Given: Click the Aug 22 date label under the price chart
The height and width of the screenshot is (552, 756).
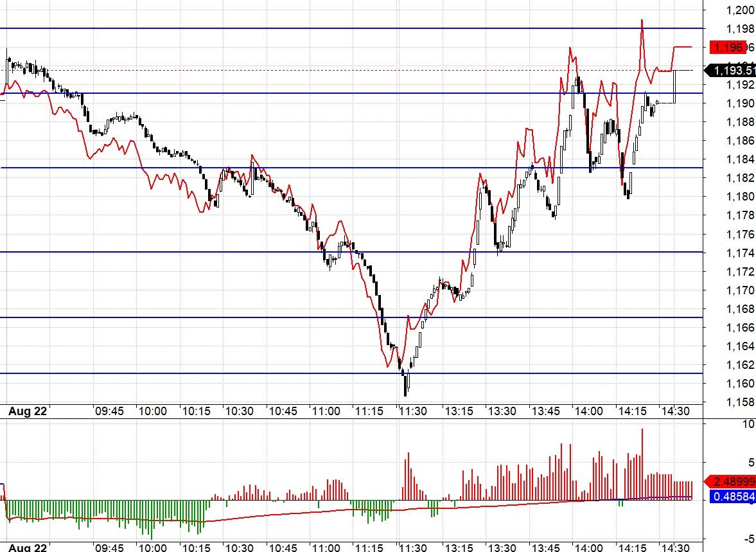Looking at the screenshot, I should [28, 411].
